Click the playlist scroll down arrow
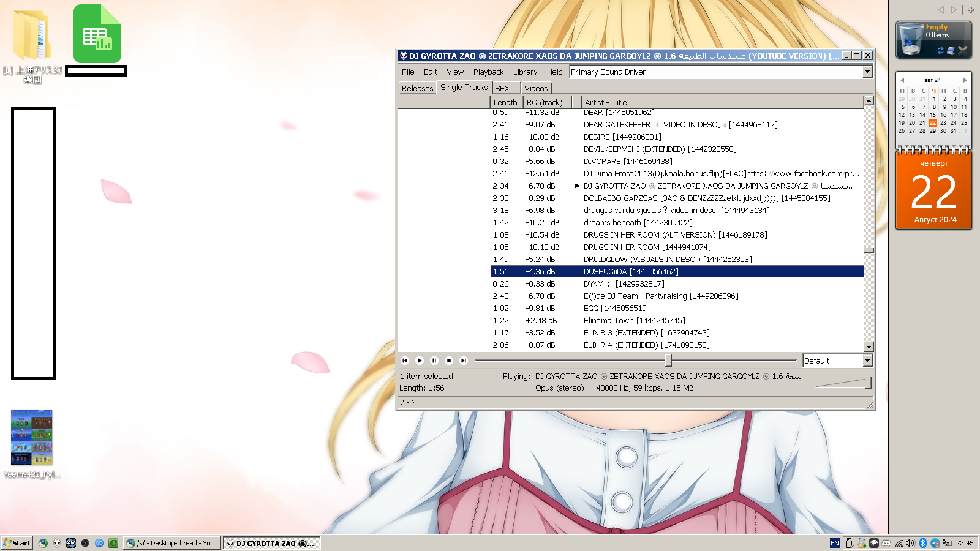 (869, 347)
